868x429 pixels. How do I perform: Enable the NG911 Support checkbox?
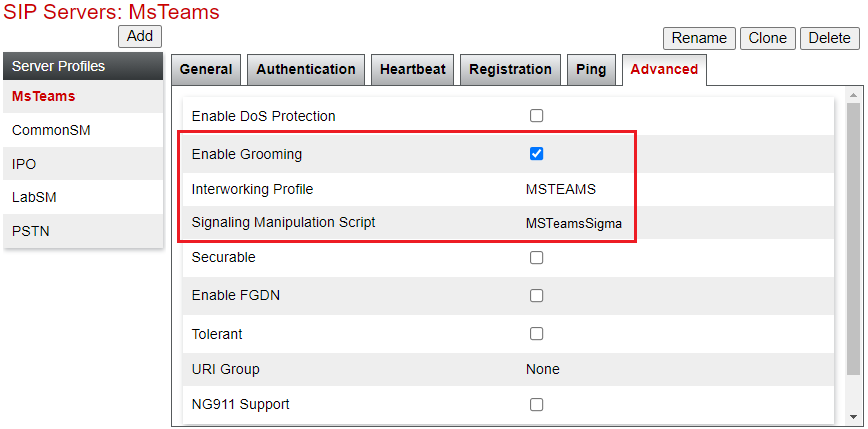[536, 404]
